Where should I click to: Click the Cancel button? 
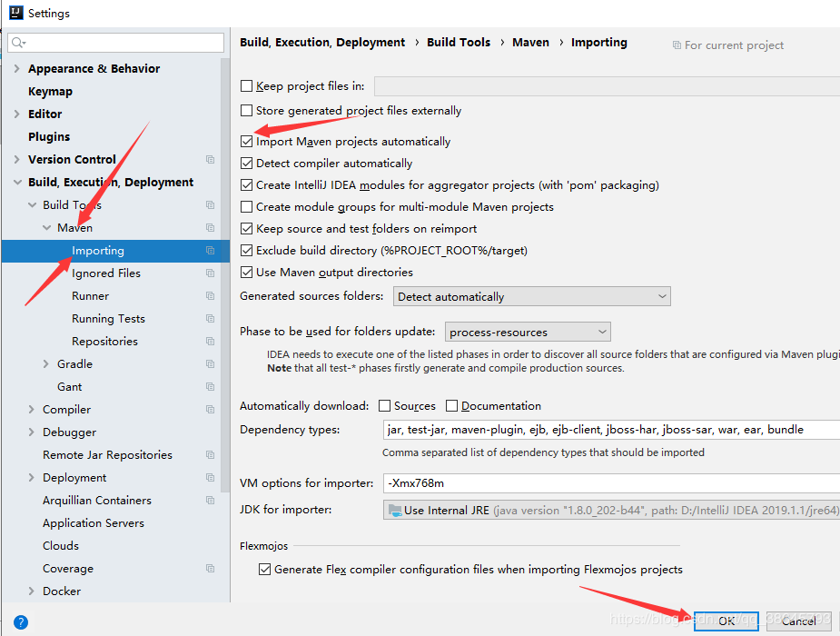tap(799, 621)
